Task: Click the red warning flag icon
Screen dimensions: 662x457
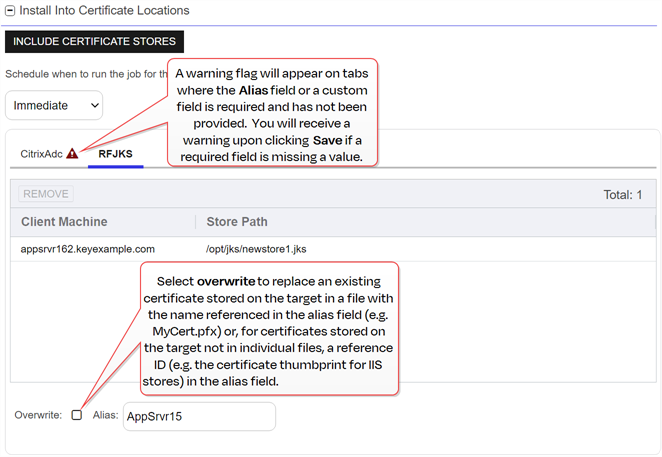Action: point(72,154)
